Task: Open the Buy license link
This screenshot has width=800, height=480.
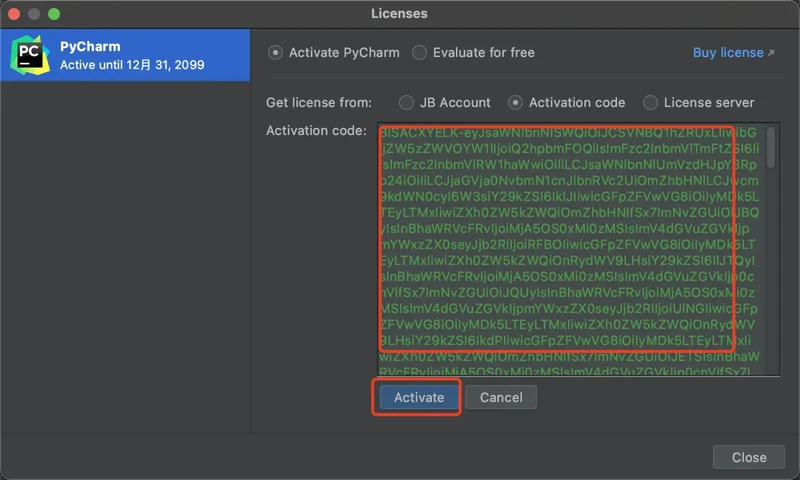Action: pyautogui.click(x=733, y=53)
